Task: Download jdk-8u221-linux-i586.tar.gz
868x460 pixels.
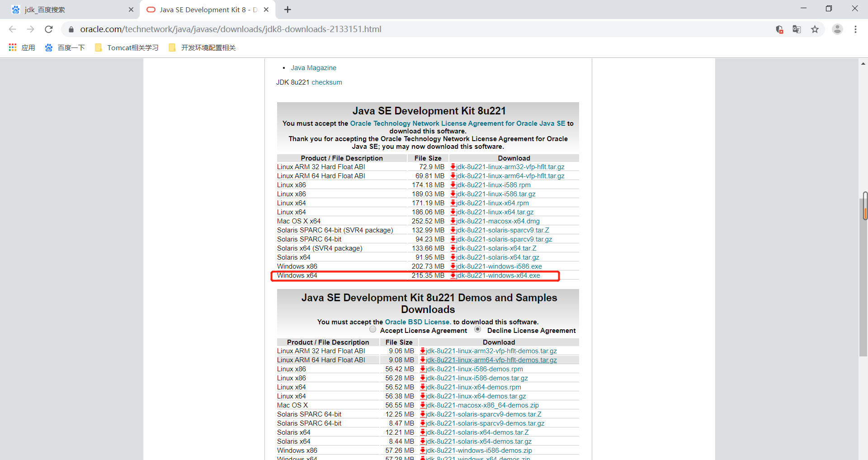Action: (x=495, y=194)
